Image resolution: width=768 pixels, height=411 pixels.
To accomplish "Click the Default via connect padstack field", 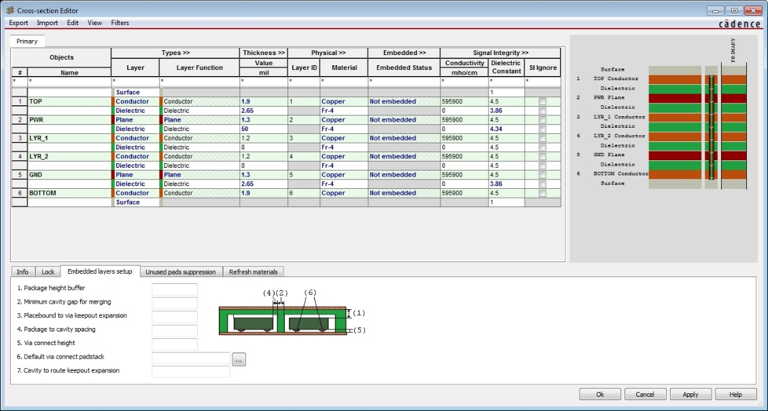I will (191, 358).
